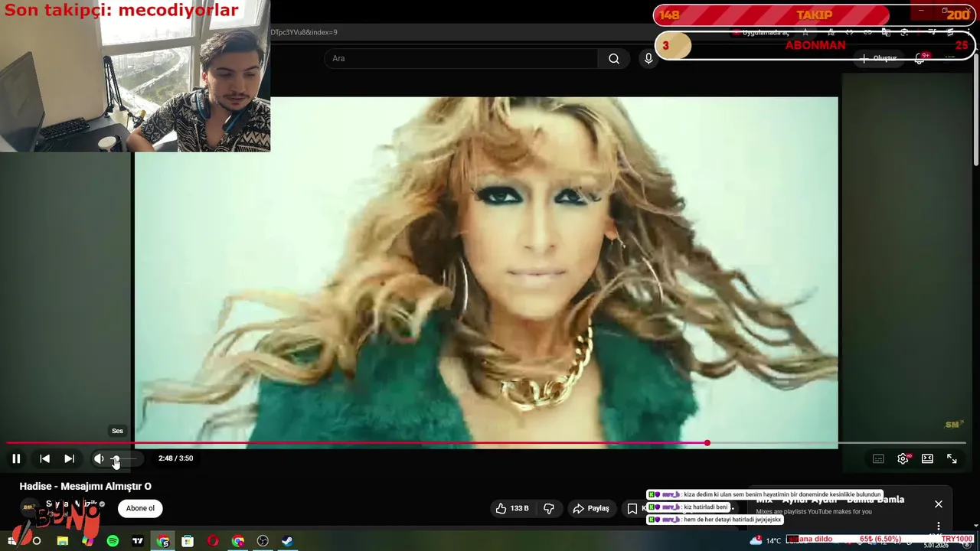Mute the video with speaker icon
This screenshot has width=980, height=551.
99,458
